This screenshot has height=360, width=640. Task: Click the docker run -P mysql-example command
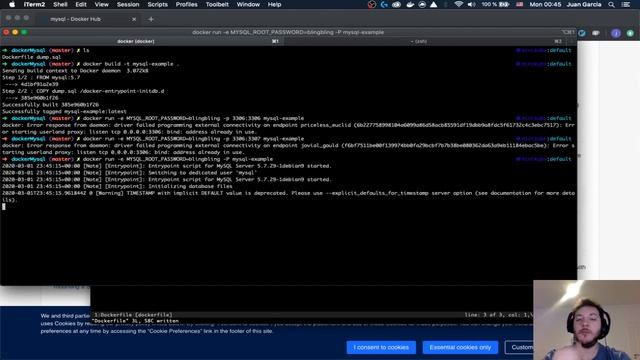(x=178, y=159)
